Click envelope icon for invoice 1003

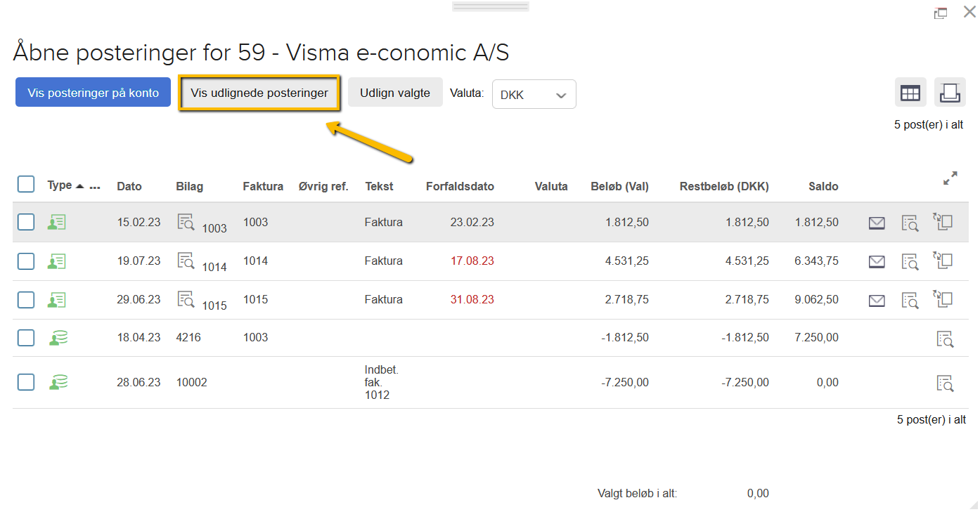point(877,223)
